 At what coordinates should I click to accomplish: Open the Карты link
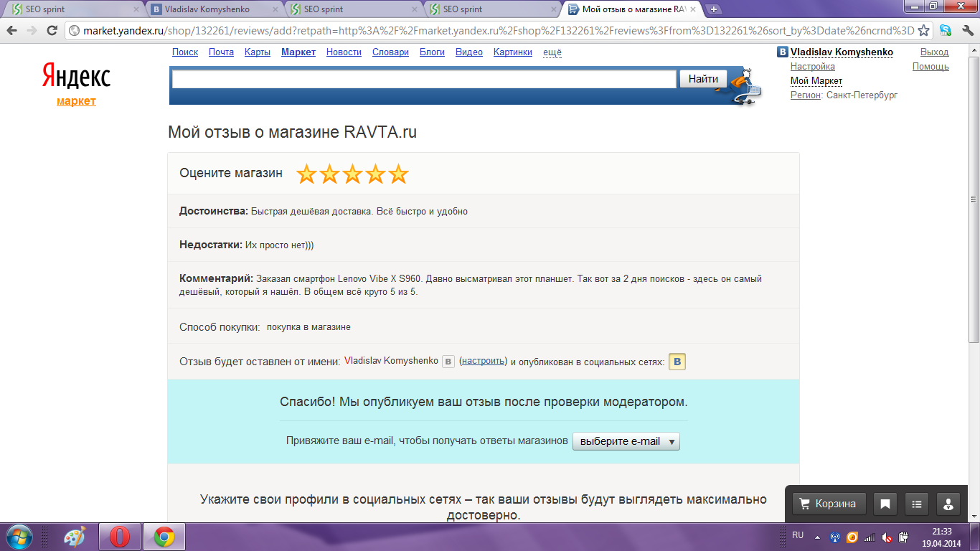coord(258,52)
